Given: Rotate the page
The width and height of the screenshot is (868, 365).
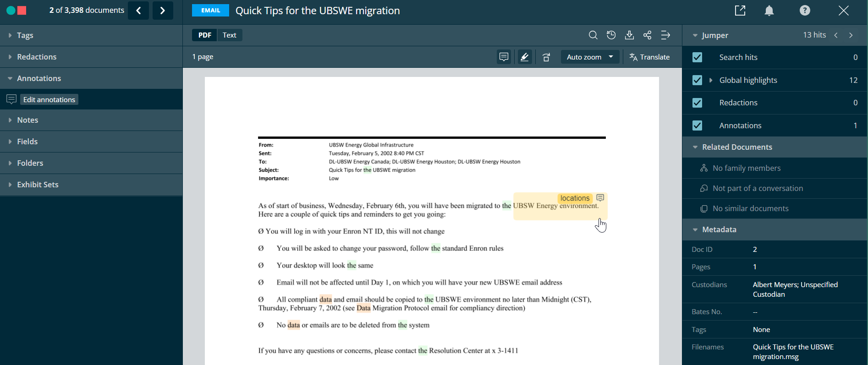Looking at the screenshot, I should point(546,57).
